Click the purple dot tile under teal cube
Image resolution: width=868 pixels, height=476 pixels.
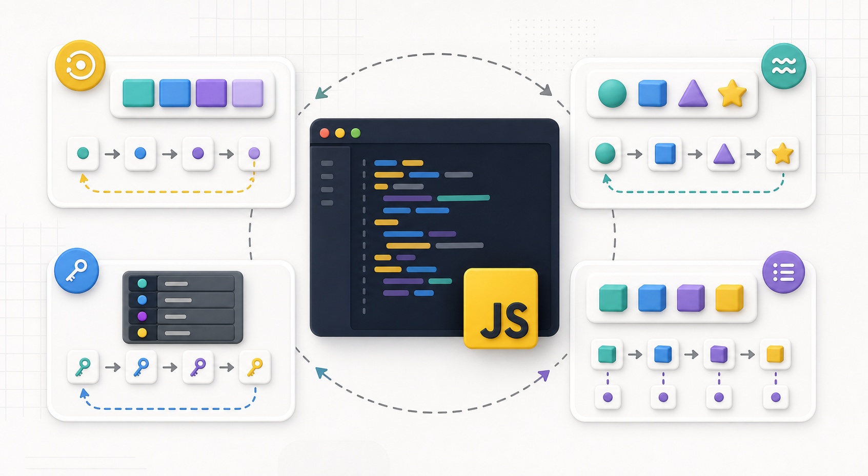pos(608,397)
